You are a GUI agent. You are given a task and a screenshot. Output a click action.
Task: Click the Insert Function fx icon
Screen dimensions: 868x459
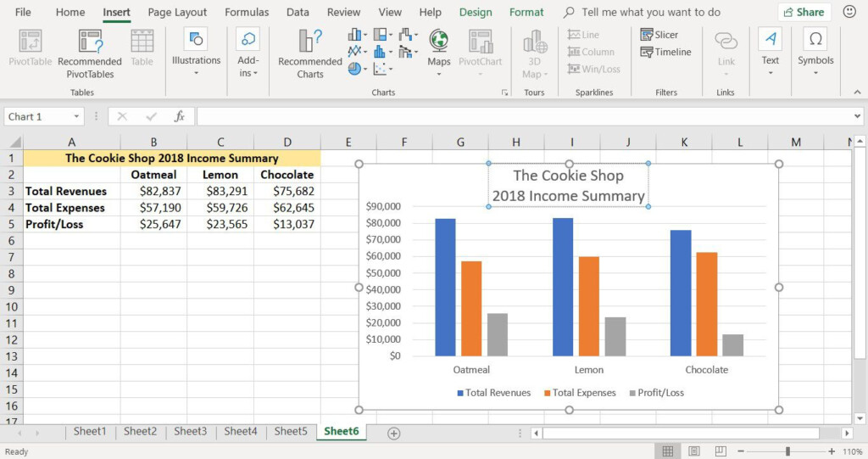(x=180, y=116)
